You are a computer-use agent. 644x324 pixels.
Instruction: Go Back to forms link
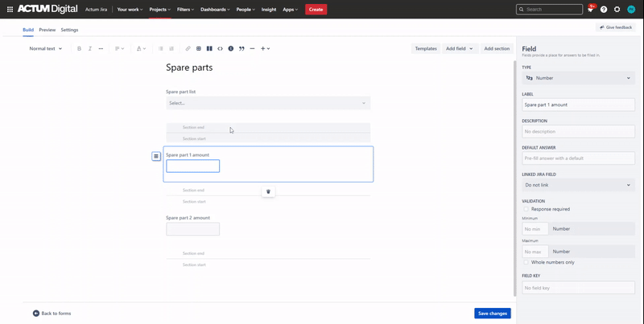click(56, 314)
